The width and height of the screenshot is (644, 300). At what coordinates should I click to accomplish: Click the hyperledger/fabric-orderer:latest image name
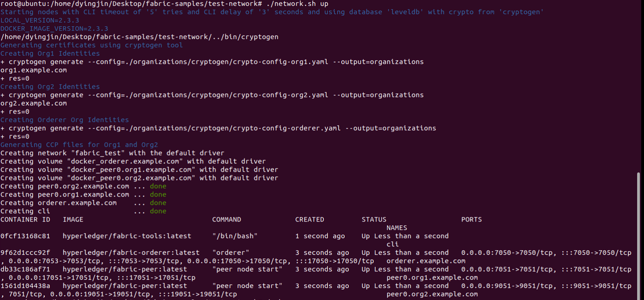pos(131,253)
